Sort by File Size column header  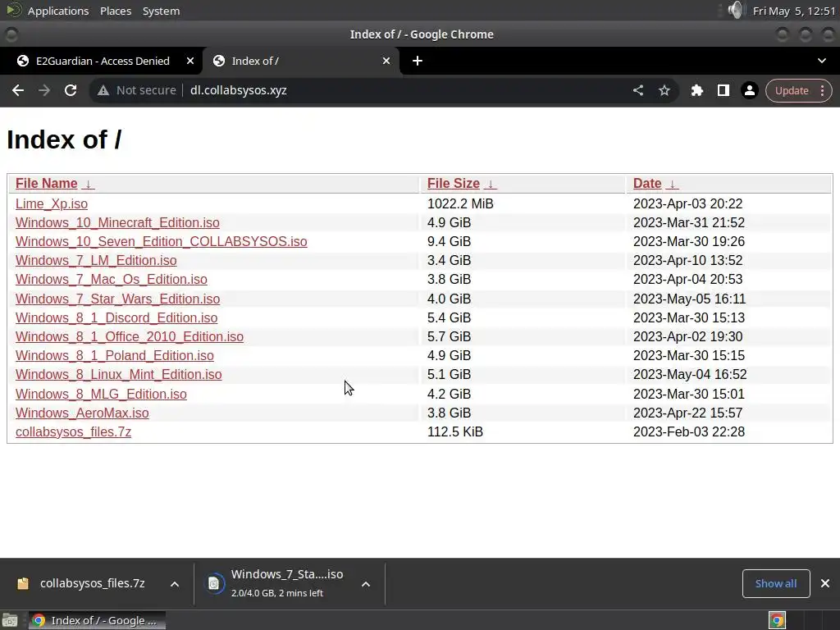click(453, 183)
